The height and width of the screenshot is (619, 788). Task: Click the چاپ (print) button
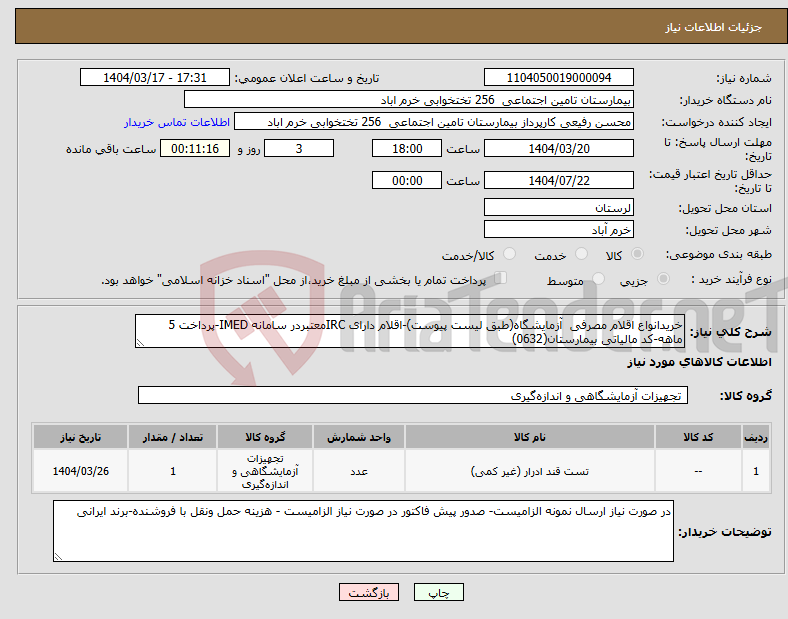pos(438,592)
